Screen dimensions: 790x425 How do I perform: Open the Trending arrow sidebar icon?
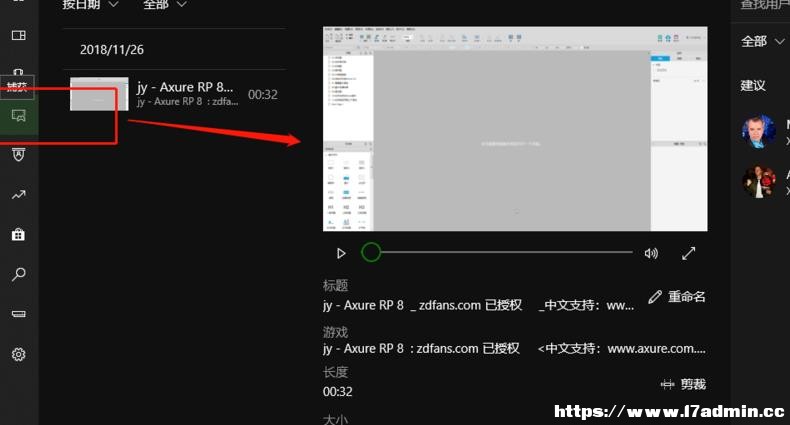tap(19, 195)
